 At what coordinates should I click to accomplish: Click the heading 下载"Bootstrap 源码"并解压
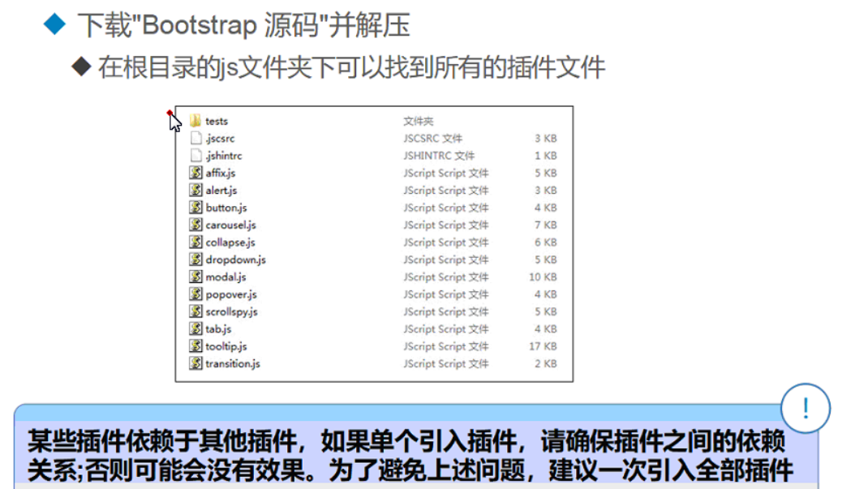click(243, 25)
